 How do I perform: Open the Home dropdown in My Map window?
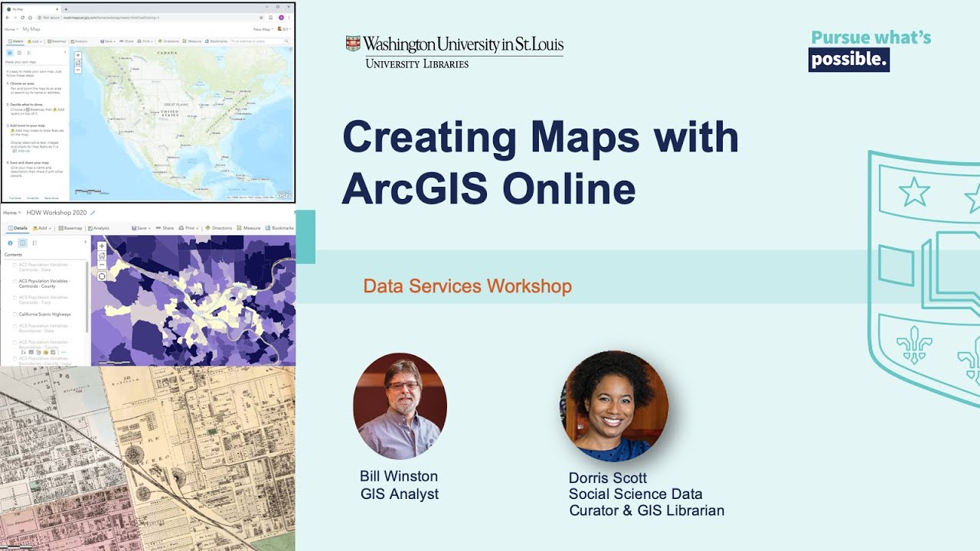pos(11,29)
